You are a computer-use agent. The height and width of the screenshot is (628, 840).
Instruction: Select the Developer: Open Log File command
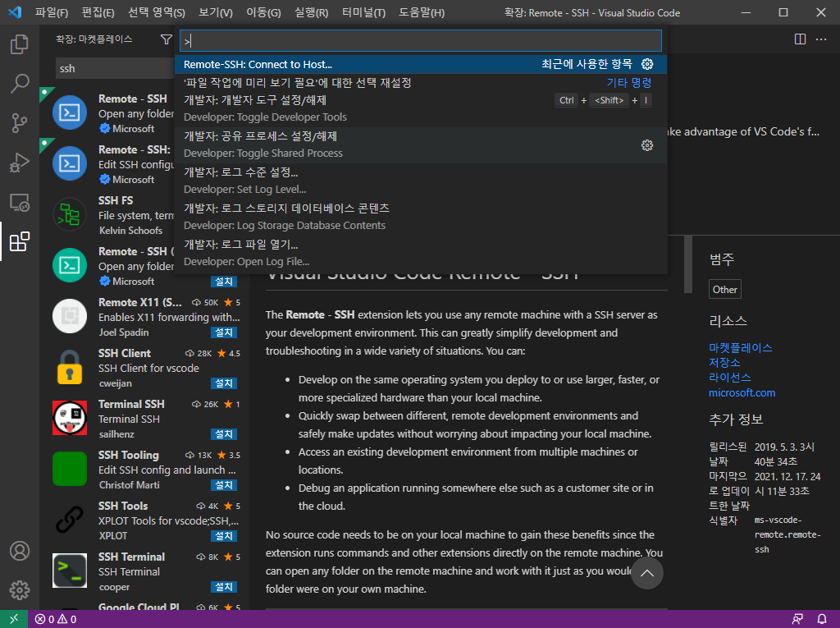point(421,253)
